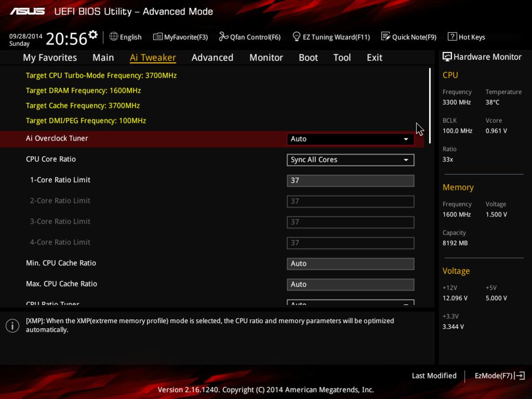The height and width of the screenshot is (399, 532).
Task: Select the Min. CPU Cache Ratio label
Action: pyautogui.click(x=61, y=263)
